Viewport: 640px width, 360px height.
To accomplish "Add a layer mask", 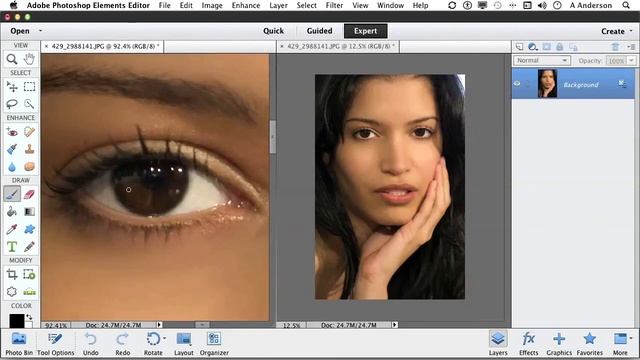I will click(547, 47).
